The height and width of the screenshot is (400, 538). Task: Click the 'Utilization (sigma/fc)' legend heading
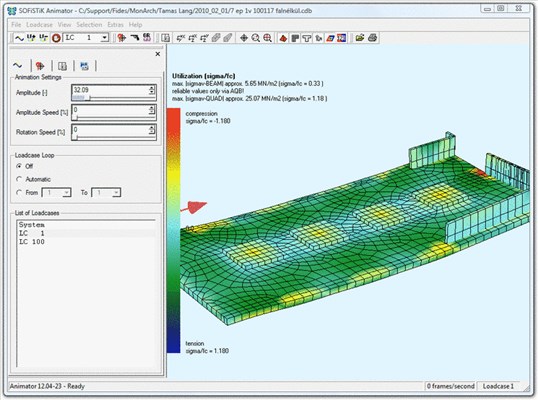(x=203, y=76)
